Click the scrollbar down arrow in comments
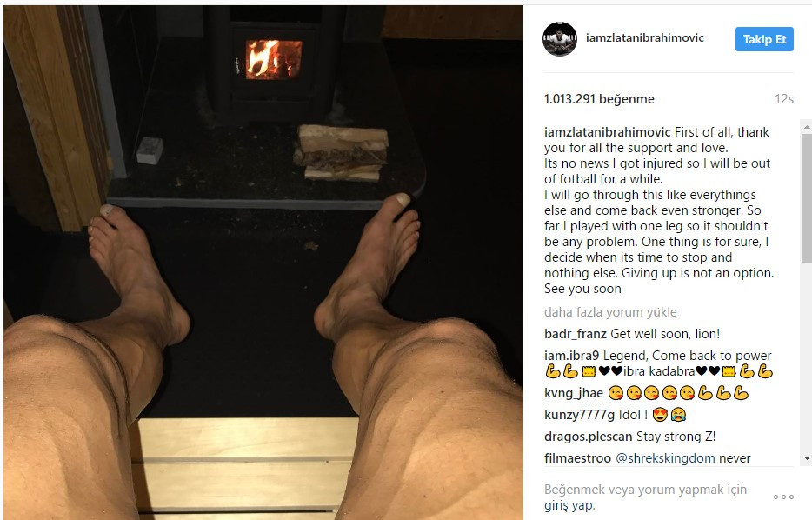812x520 pixels. (806, 458)
